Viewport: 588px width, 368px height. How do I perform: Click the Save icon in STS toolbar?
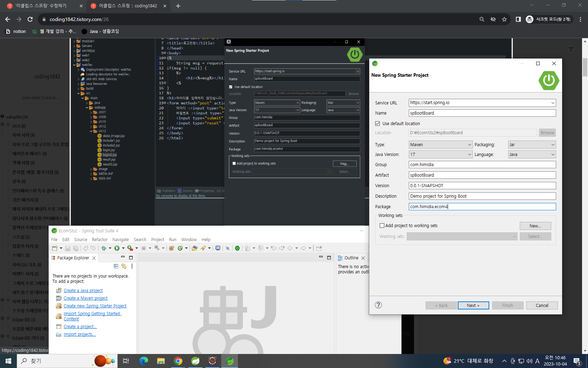click(68, 248)
